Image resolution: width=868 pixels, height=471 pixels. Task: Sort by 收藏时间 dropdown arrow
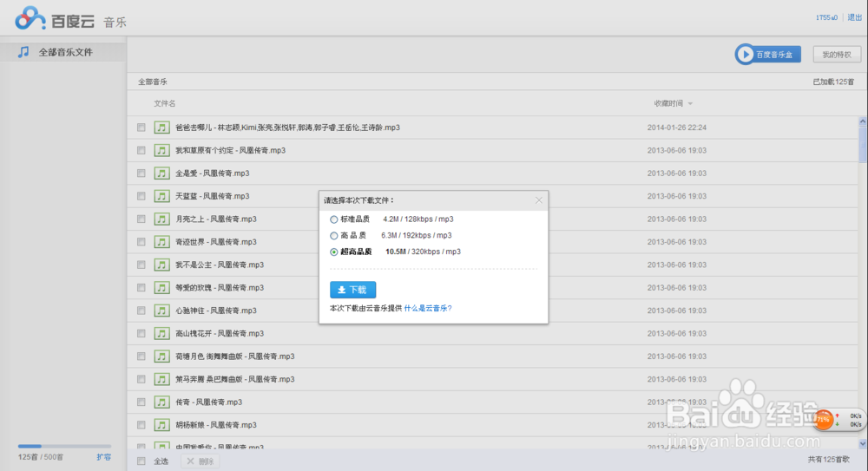point(690,103)
